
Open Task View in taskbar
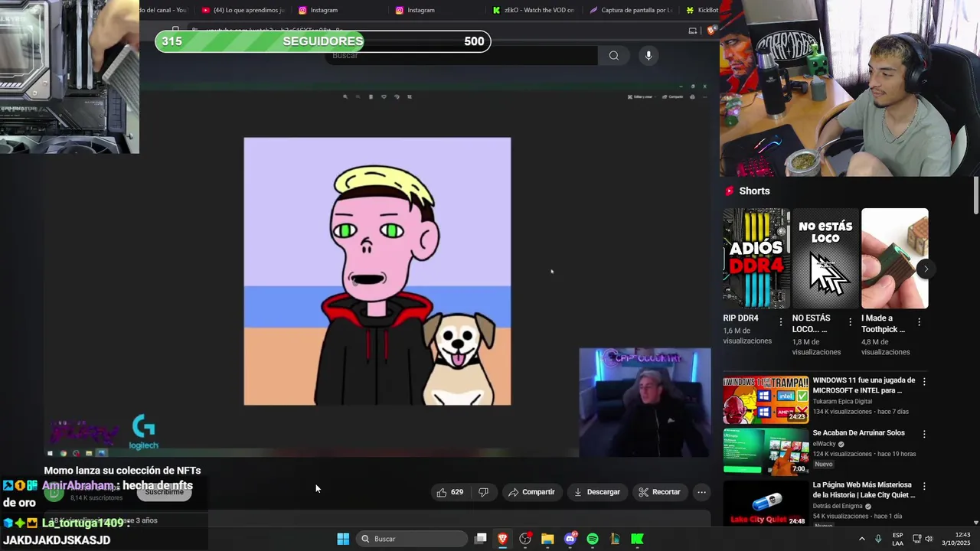(x=480, y=539)
